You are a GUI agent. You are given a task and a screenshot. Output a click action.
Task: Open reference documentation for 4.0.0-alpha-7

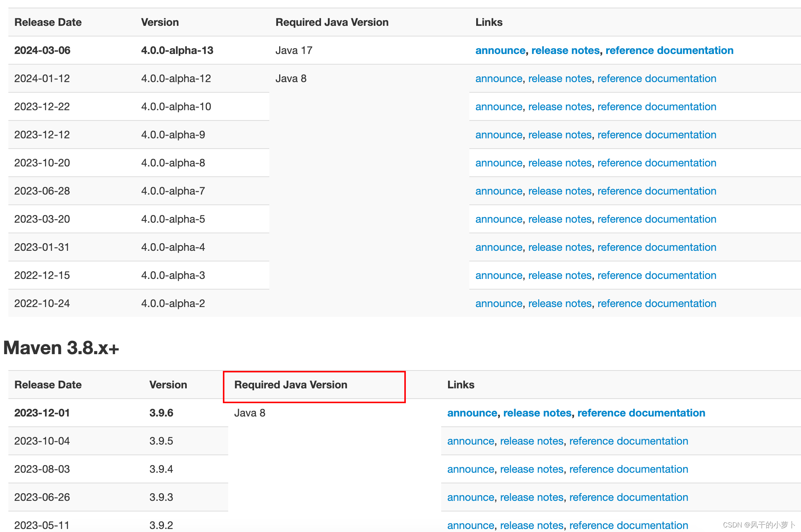tap(657, 191)
